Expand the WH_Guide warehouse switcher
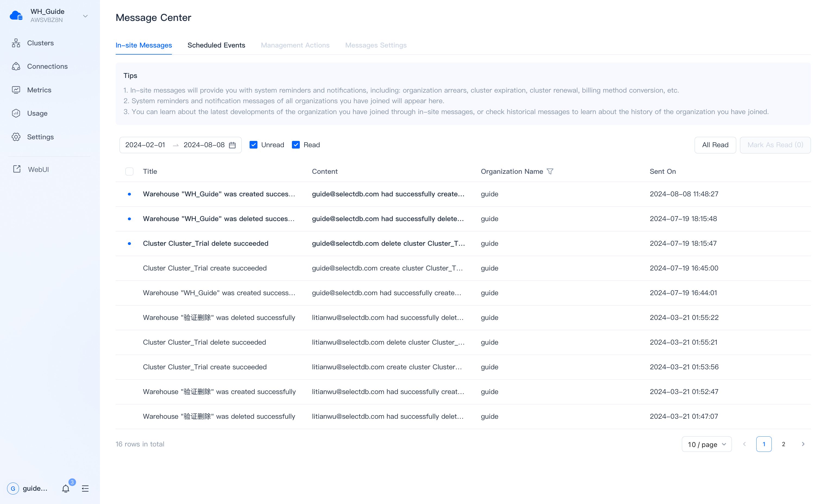Screen dimensions: 825x504 point(85,16)
